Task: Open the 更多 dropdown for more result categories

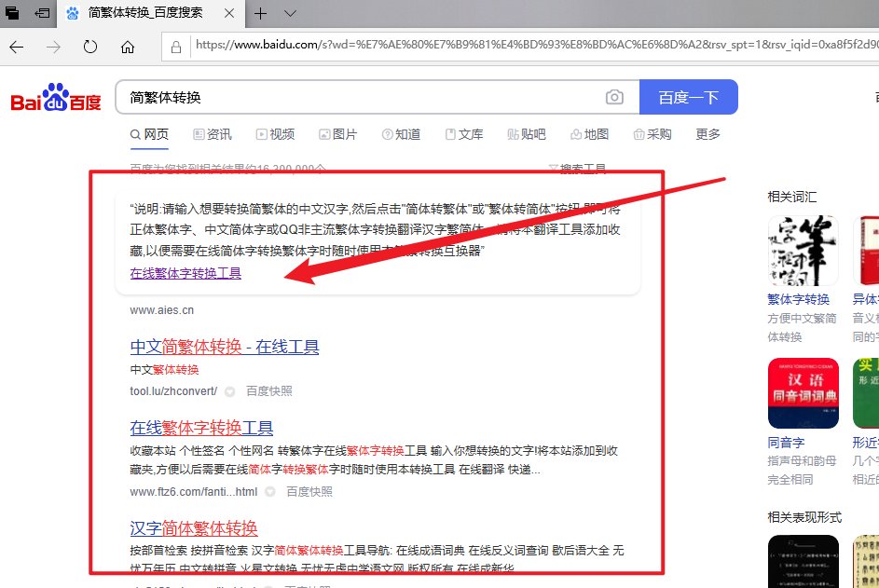Action: point(707,134)
